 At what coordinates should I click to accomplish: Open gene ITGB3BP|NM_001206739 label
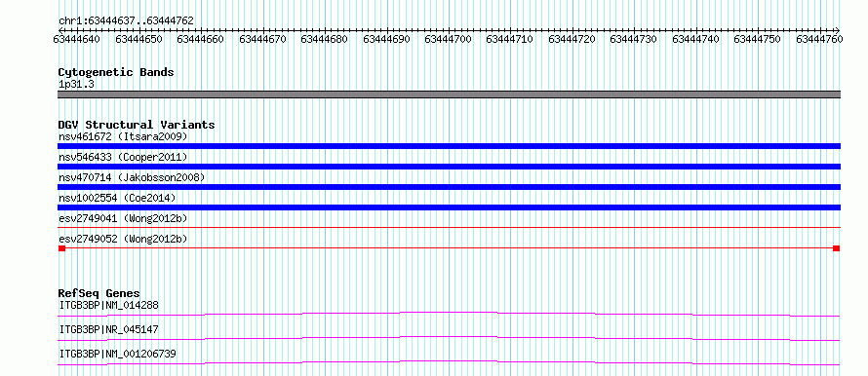(x=118, y=354)
